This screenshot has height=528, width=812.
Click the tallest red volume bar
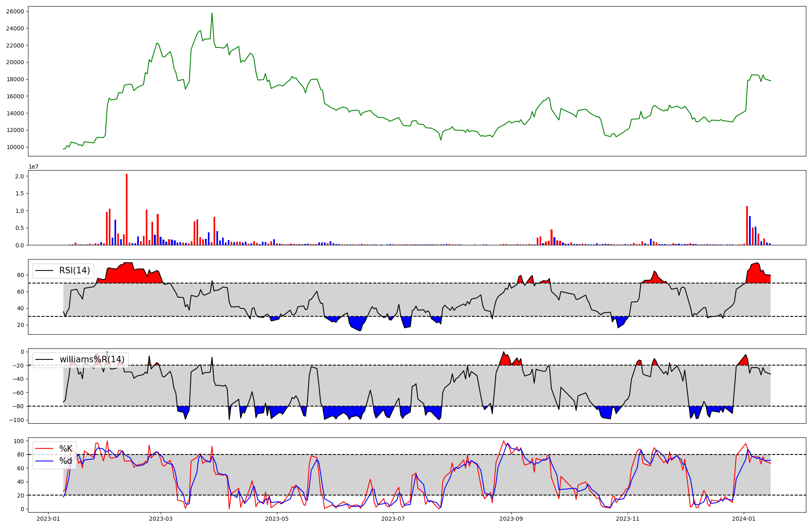(x=127, y=209)
